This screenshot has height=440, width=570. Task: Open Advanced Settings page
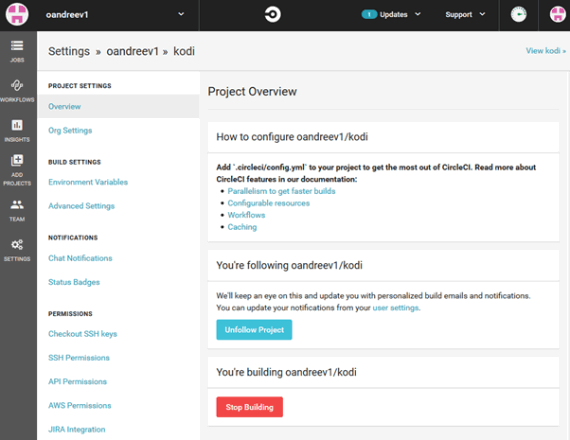click(81, 206)
